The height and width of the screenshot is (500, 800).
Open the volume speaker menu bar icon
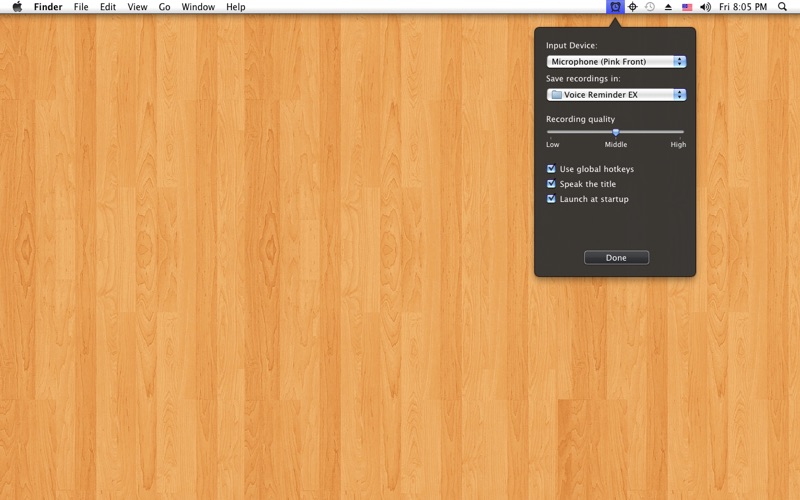click(706, 7)
